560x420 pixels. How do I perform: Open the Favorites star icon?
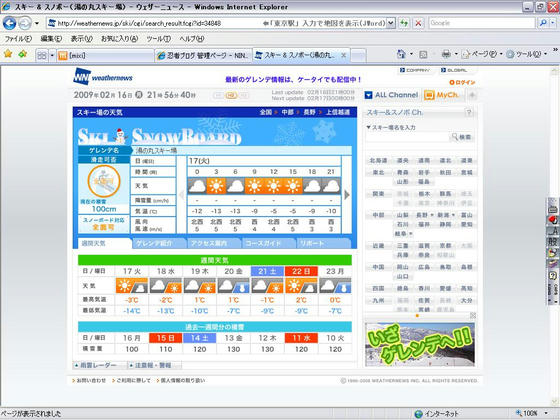pyautogui.click(x=8, y=54)
